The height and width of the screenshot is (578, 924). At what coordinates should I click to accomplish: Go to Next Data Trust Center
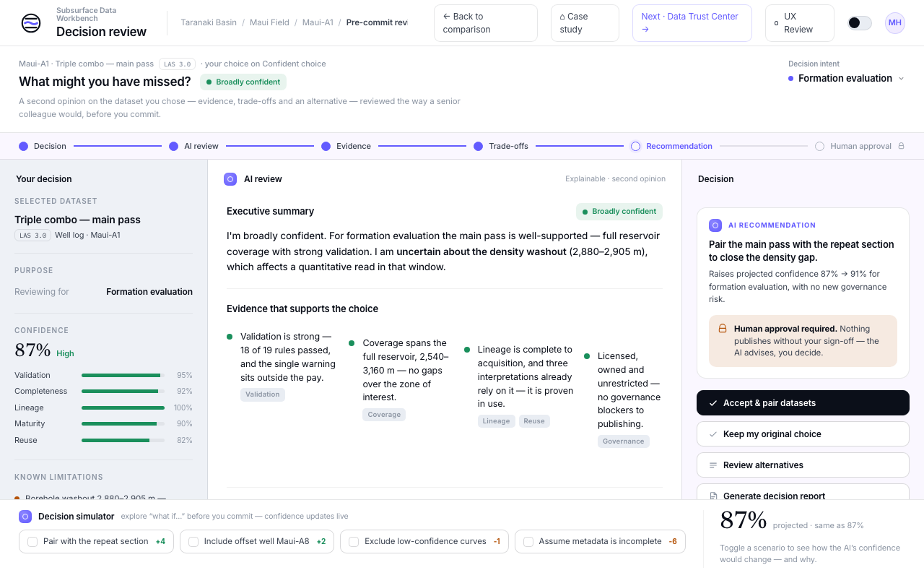point(692,23)
